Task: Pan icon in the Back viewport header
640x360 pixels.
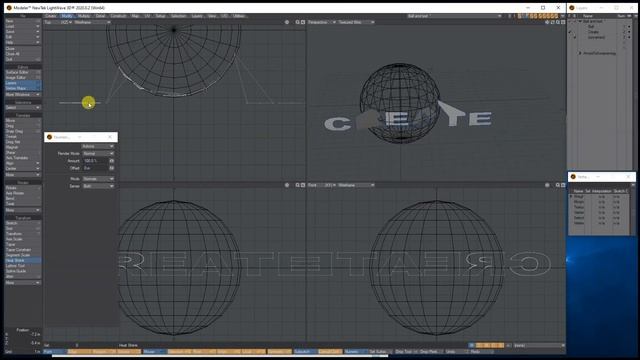Action: [x=547, y=185]
